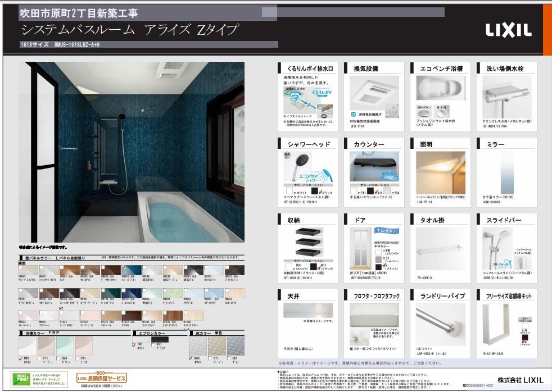This screenshot has height=392, width=552.
Task: Click the LIXIL logo in the header
Action: coord(508,30)
